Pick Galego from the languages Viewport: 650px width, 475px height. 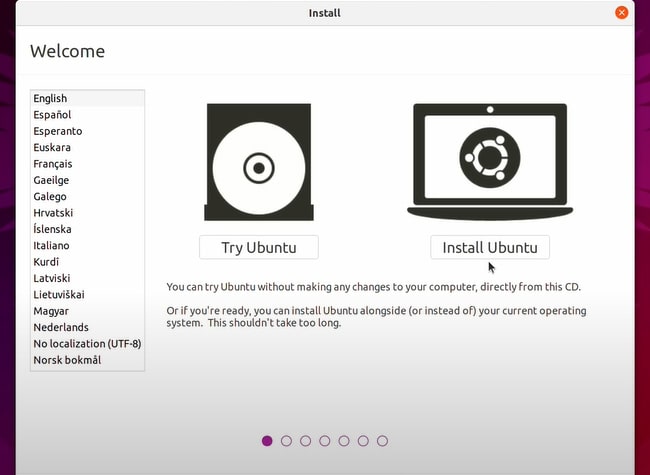pos(87,196)
